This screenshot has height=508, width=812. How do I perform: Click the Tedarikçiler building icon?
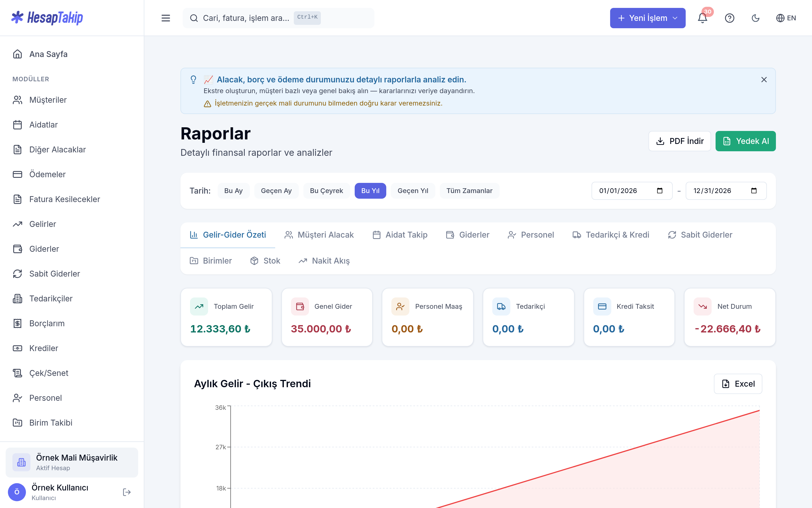(x=17, y=299)
